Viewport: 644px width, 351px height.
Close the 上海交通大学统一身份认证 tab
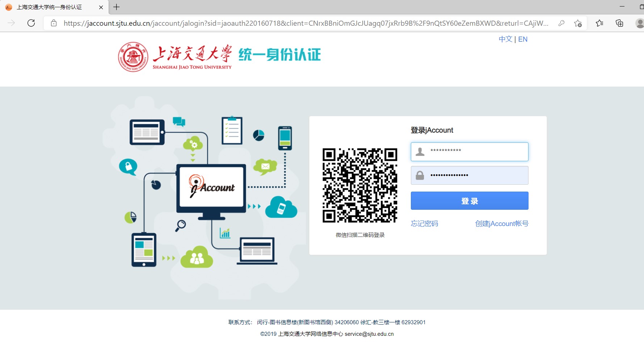click(x=101, y=7)
